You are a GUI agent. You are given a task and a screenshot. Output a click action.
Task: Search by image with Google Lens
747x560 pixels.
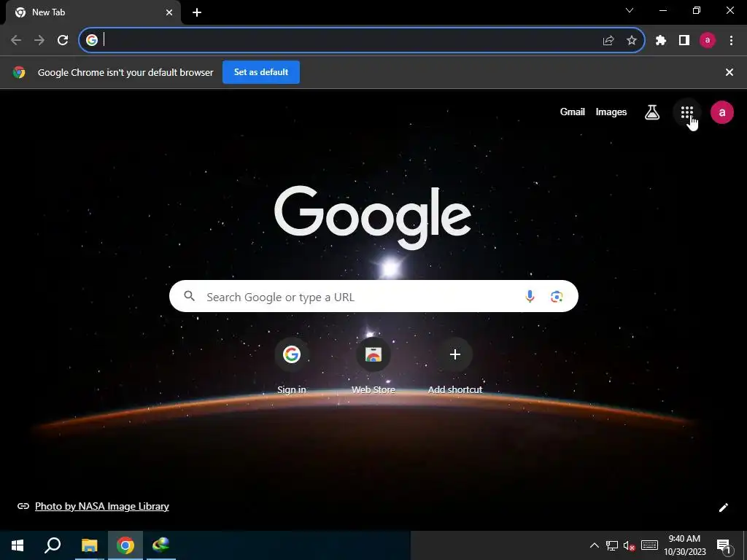click(557, 297)
